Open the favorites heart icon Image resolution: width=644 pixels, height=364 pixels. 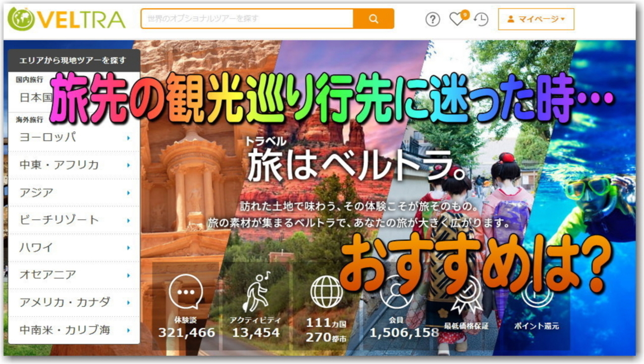click(457, 19)
